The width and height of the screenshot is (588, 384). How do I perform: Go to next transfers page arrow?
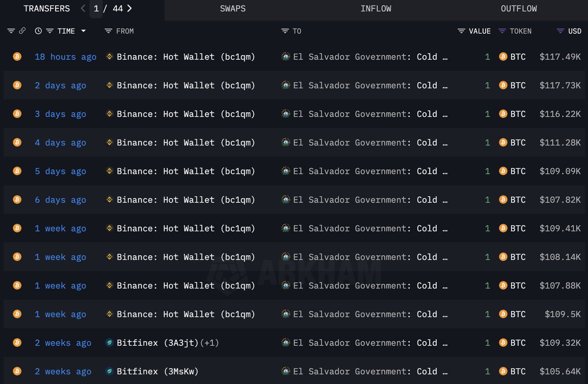(129, 8)
